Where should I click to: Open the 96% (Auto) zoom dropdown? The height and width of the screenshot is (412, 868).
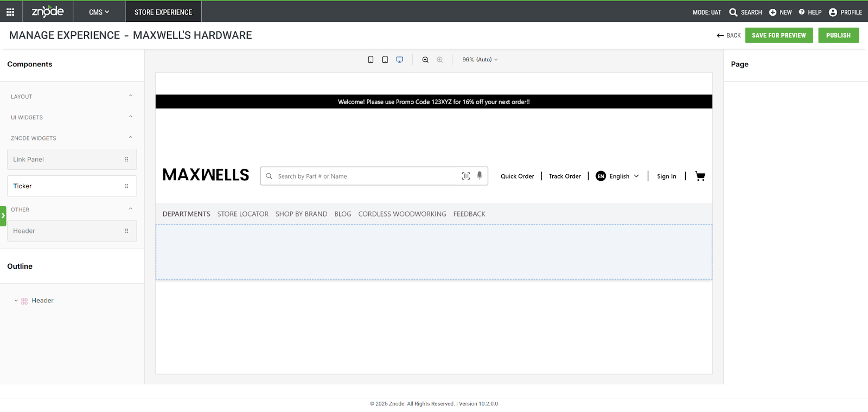click(480, 60)
